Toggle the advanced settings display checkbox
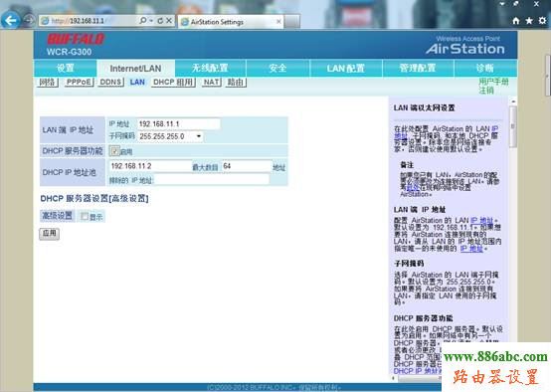The image size is (551, 392). tap(85, 216)
